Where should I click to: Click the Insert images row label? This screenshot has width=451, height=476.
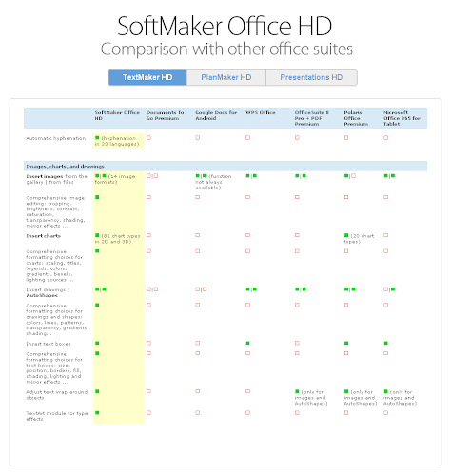[56, 179]
